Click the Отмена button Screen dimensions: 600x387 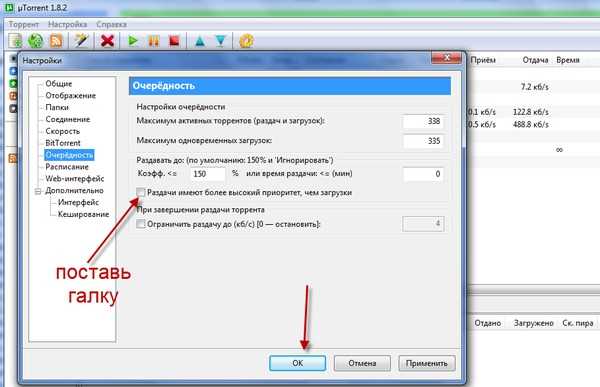362,363
